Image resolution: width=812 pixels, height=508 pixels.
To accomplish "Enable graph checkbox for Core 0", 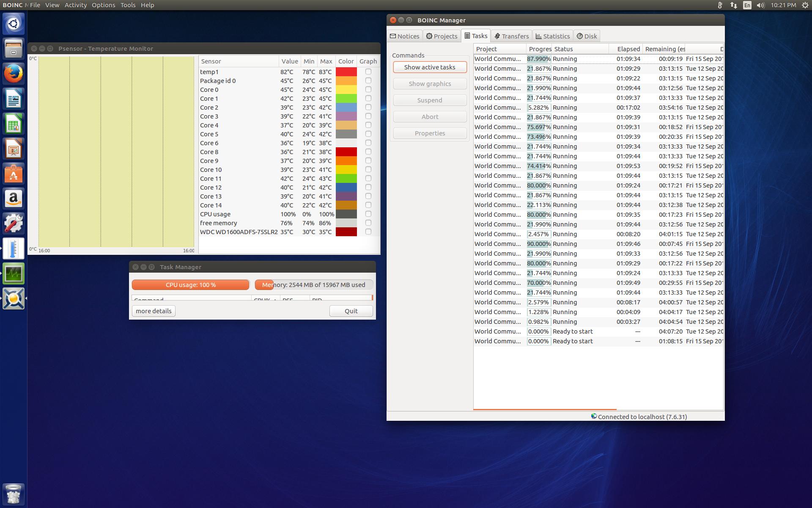I will pos(368,89).
